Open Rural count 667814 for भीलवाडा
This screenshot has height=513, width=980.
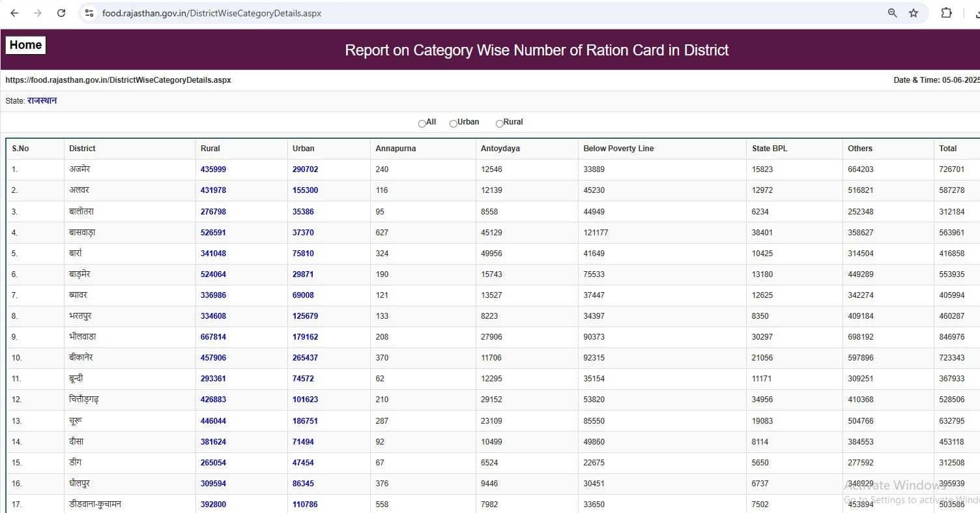[213, 337]
